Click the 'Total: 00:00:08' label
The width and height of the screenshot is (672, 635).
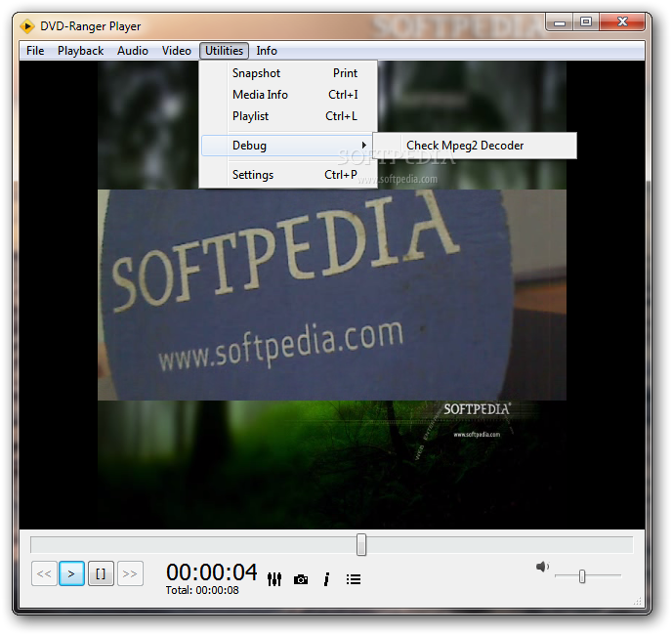click(x=202, y=590)
